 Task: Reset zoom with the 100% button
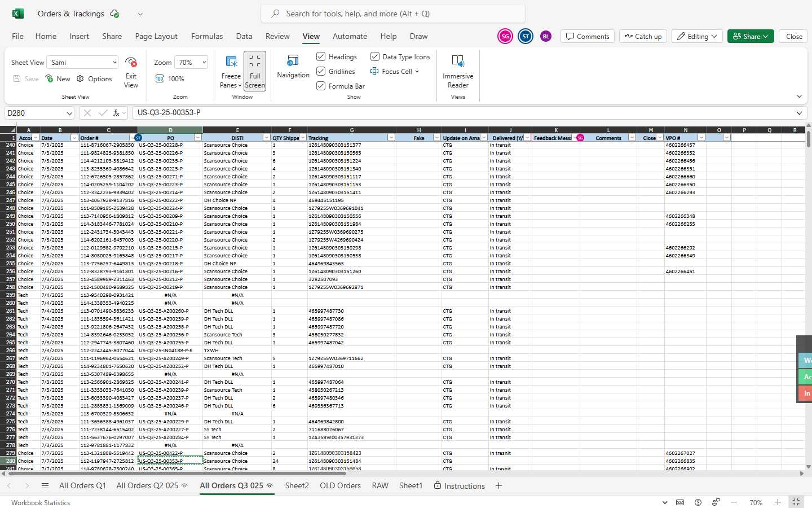coord(170,79)
